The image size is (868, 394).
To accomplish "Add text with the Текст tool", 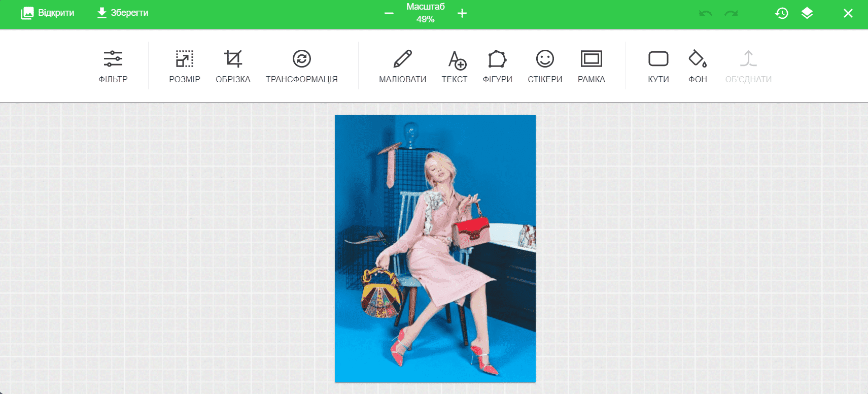I will 455,65.
